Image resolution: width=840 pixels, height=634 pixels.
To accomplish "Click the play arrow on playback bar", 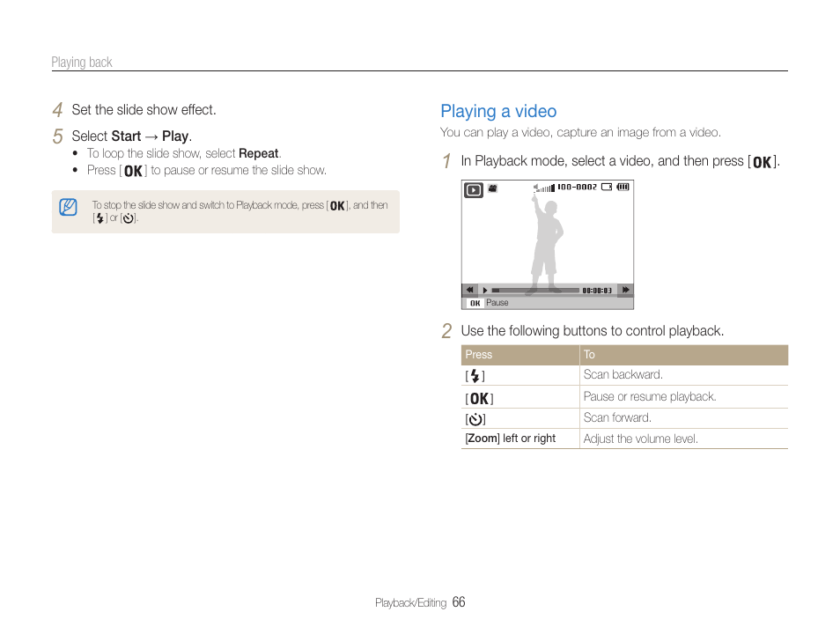I will [485, 291].
